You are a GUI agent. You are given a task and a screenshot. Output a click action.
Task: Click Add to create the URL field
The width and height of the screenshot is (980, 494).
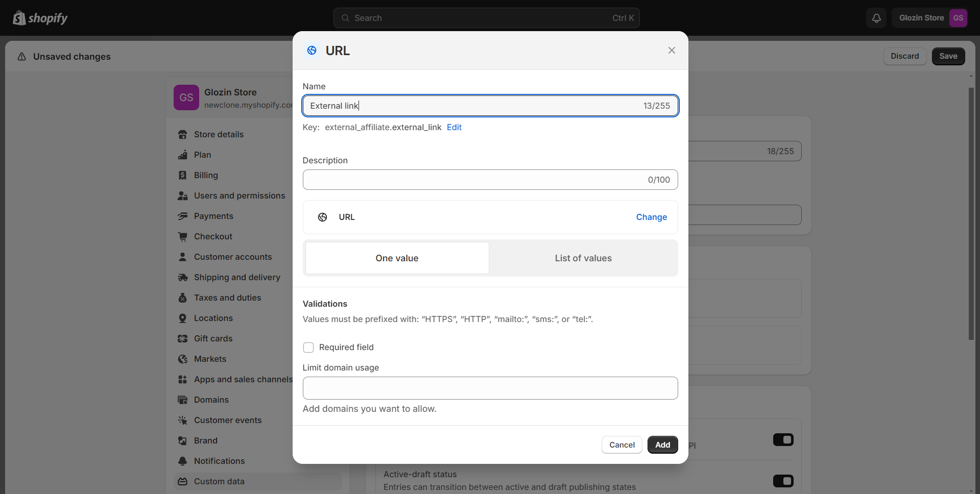pos(662,445)
